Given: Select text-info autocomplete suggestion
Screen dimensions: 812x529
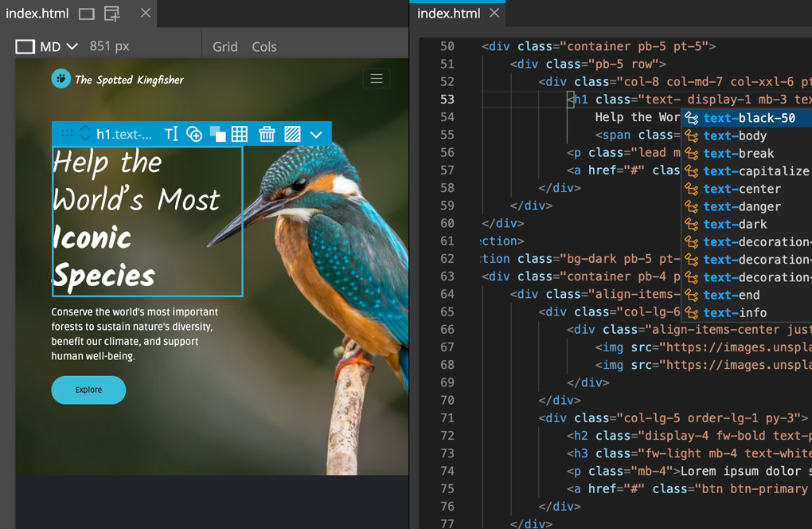Looking at the screenshot, I should (x=746, y=312).
